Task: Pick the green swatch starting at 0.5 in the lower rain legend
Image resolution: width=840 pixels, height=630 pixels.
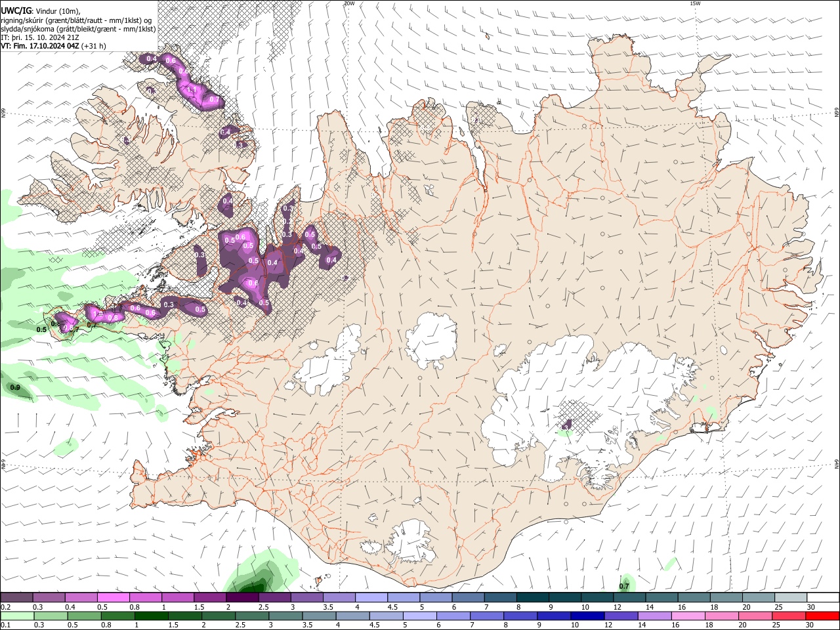Action: pos(84,616)
